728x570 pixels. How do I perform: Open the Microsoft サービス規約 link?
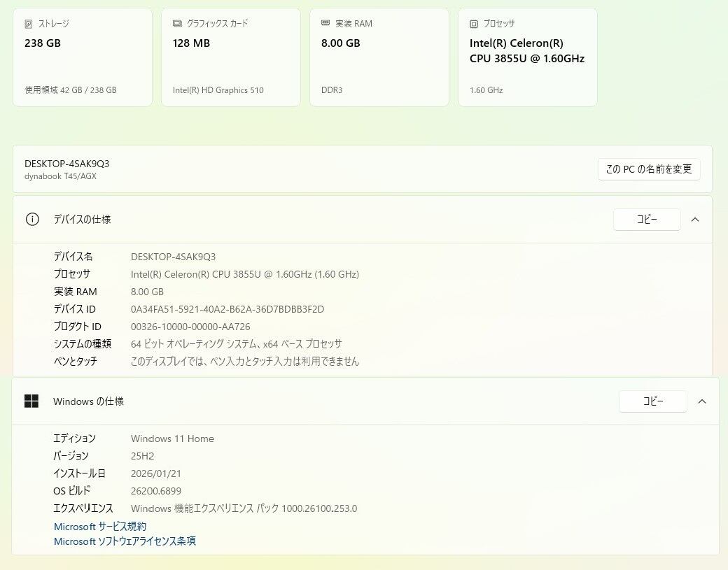tap(100, 527)
